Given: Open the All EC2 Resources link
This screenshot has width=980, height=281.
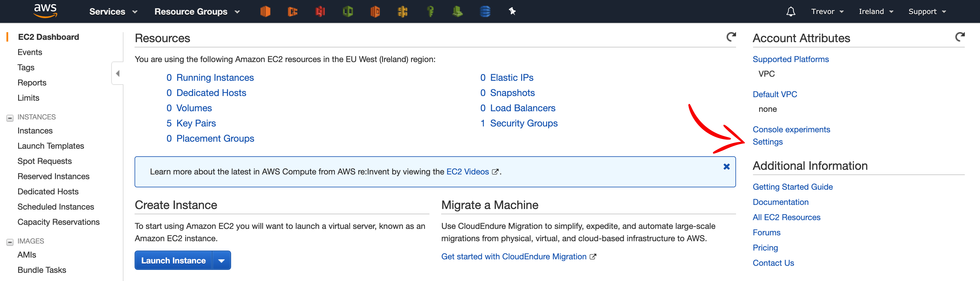Looking at the screenshot, I should (x=786, y=217).
